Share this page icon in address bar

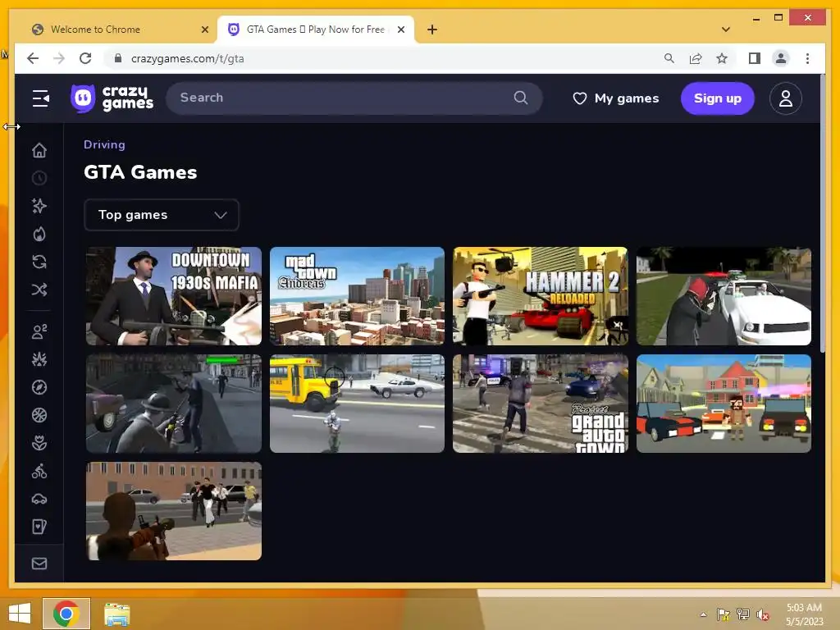tap(696, 58)
